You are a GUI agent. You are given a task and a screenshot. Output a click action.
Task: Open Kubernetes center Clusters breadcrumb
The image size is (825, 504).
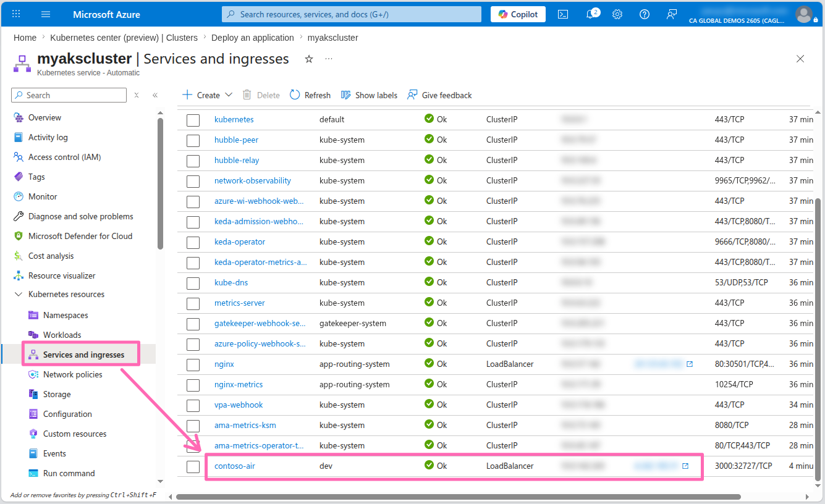tap(124, 38)
